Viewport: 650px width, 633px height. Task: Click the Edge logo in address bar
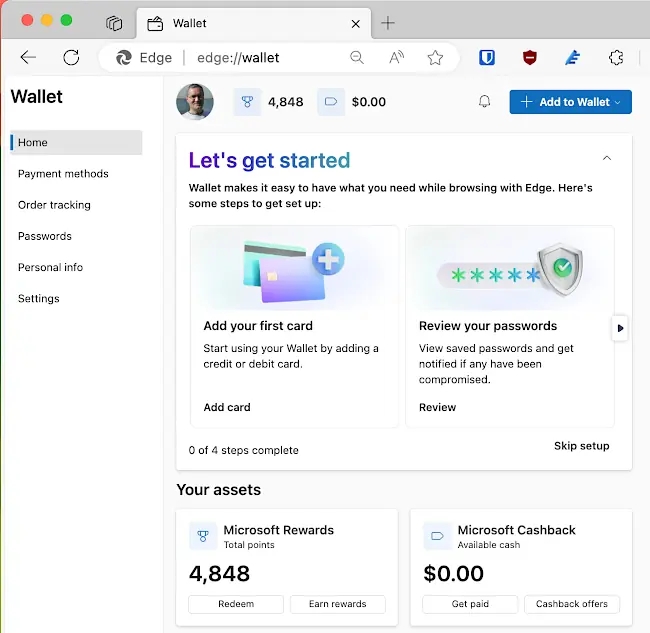pyautogui.click(x=124, y=57)
